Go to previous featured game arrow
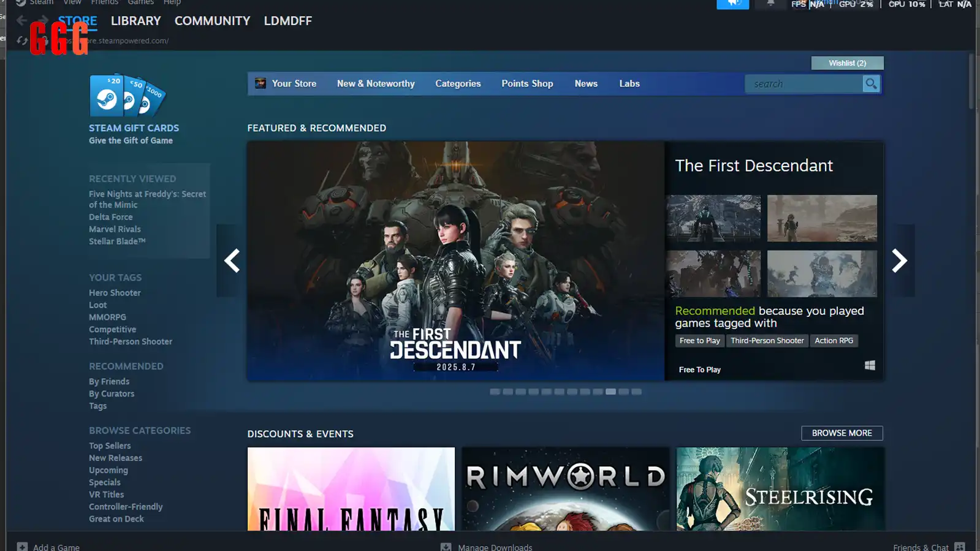The image size is (980, 551). 232,260
